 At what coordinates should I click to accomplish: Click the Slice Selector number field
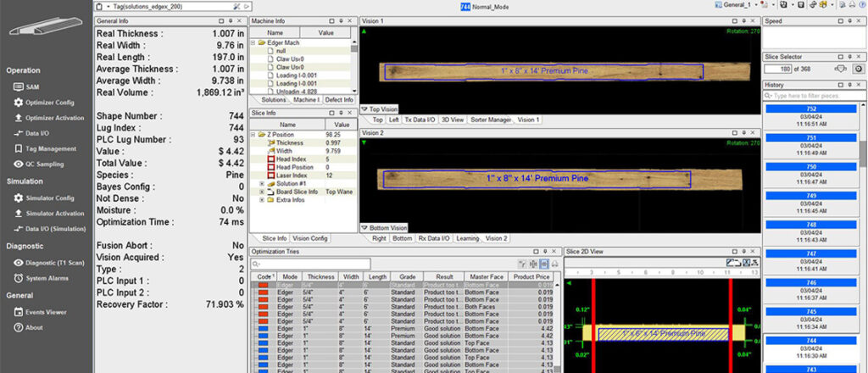pyautogui.click(x=781, y=69)
